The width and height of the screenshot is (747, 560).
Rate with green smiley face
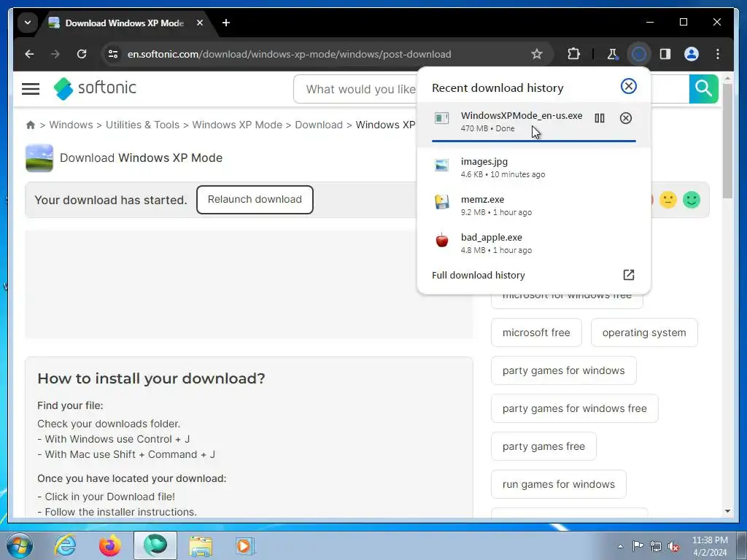point(692,200)
